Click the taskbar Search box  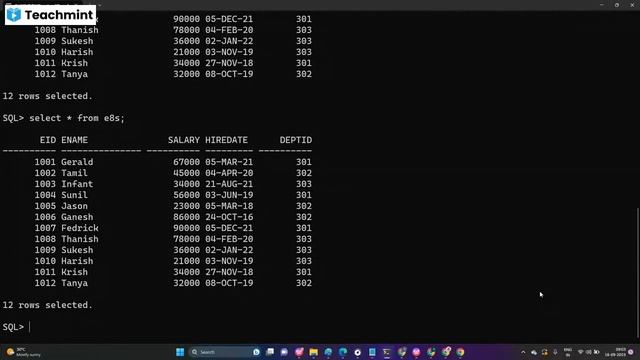pyautogui.click(x=225, y=352)
